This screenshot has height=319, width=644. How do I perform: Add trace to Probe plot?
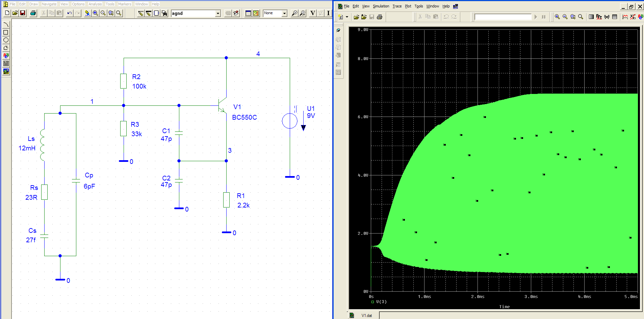(x=625, y=17)
